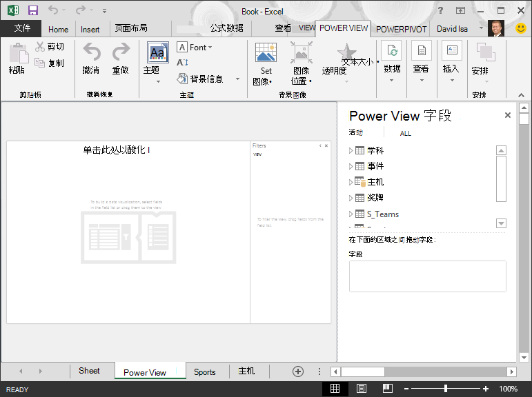Click the 插入 insert text box icon
The height and width of the screenshot is (397, 532).
pos(451,50)
